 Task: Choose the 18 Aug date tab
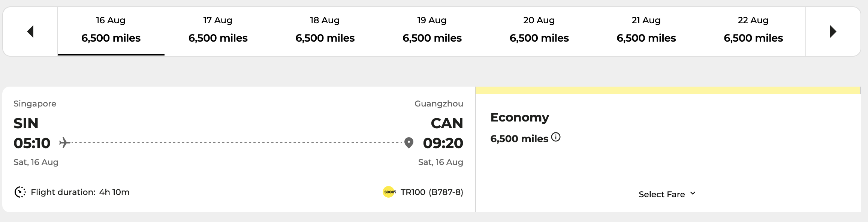click(325, 31)
